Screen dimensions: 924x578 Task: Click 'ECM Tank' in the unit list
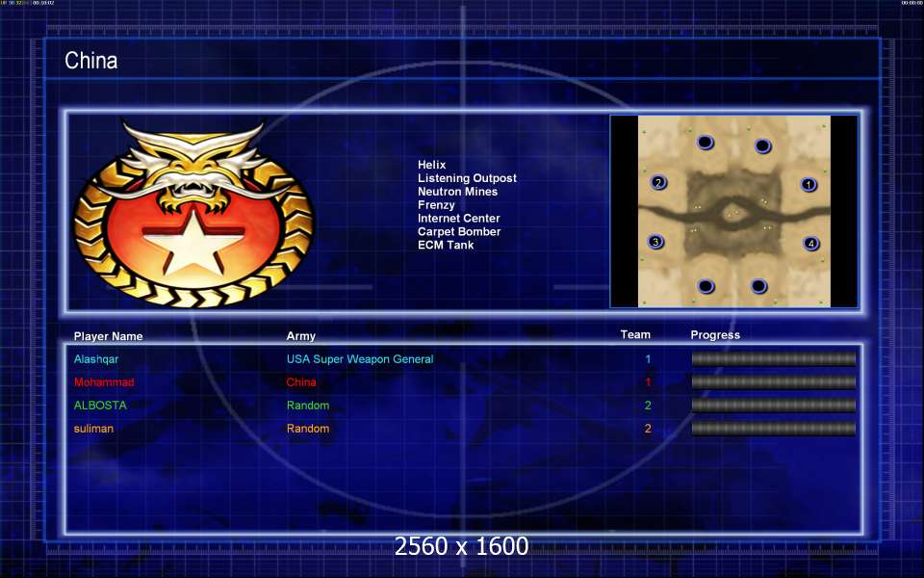point(446,246)
